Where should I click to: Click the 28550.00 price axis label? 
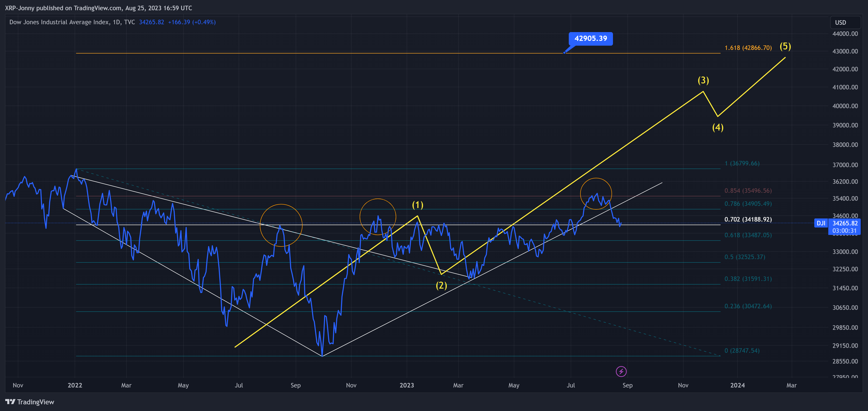(845, 362)
